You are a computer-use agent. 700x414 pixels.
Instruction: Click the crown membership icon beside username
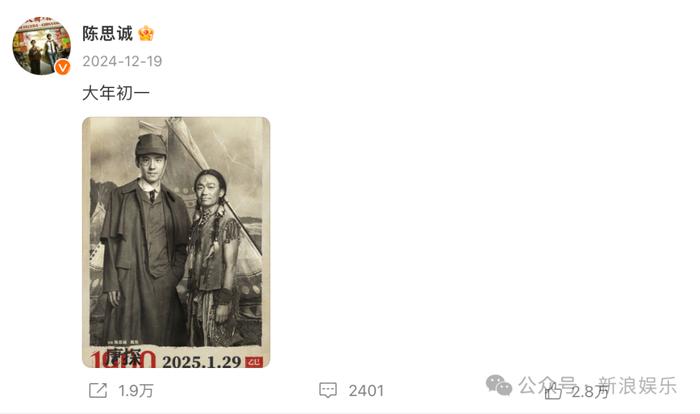click(x=146, y=33)
